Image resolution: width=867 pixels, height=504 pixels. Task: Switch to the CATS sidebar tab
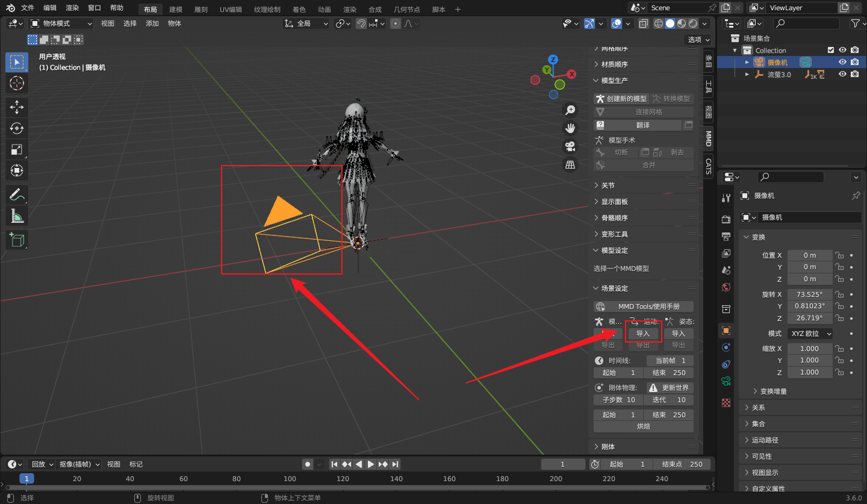(709, 166)
